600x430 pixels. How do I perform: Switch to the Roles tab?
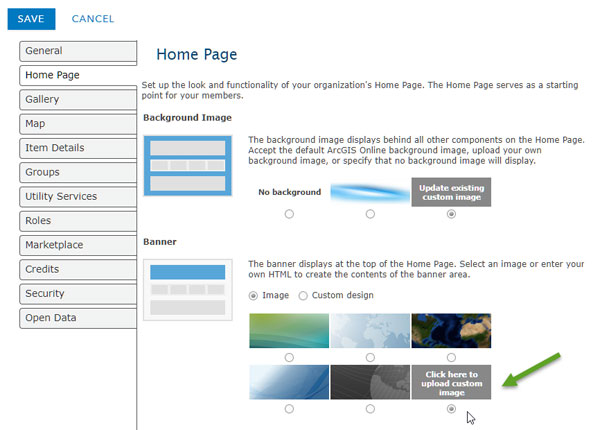coord(78,221)
